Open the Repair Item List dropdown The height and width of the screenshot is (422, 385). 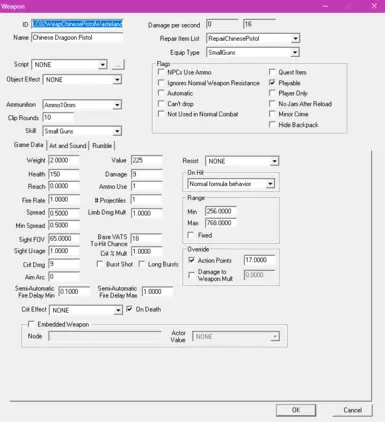coord(295,39)
